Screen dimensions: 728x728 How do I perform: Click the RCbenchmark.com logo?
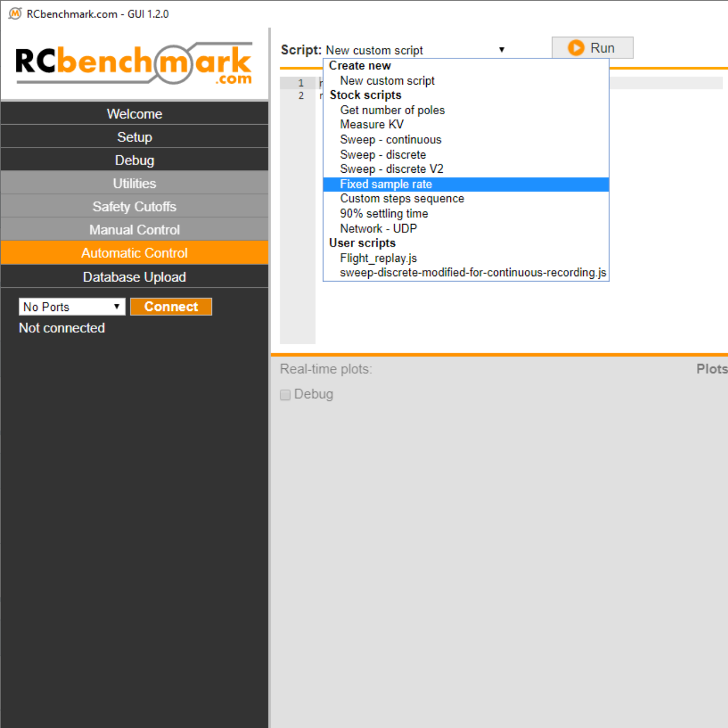coord(134,64)
